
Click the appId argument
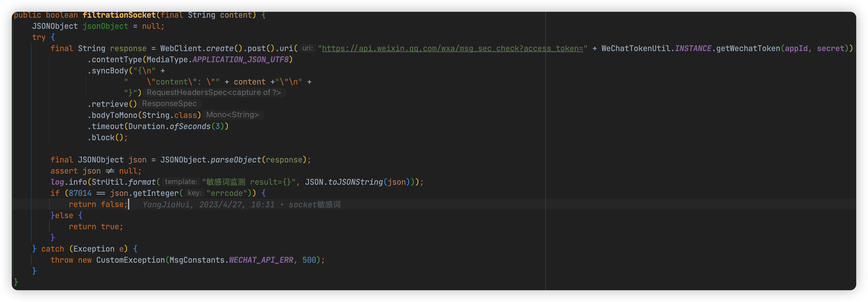(796, 48)
